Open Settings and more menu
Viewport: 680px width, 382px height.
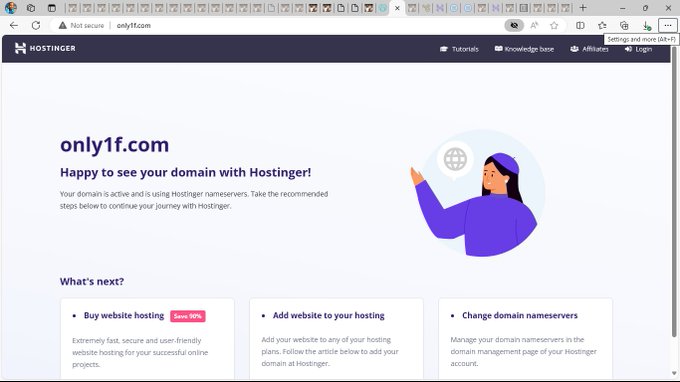coord(667,26)
